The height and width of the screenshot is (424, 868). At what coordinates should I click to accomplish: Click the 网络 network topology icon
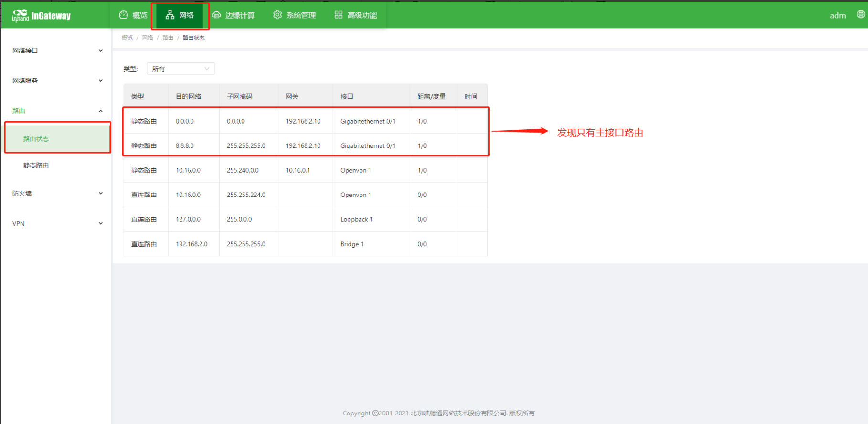point(170,15)
